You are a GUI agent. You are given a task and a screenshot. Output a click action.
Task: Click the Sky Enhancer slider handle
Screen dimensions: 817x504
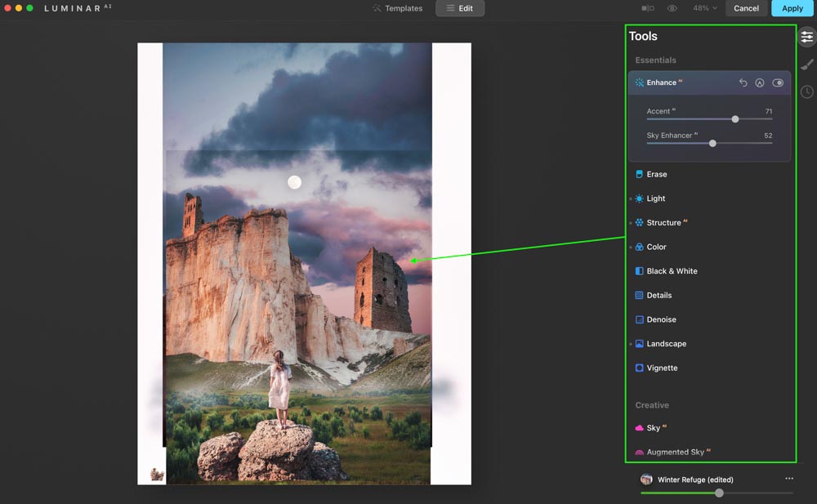pyautogui.click(x=712, y=143)
